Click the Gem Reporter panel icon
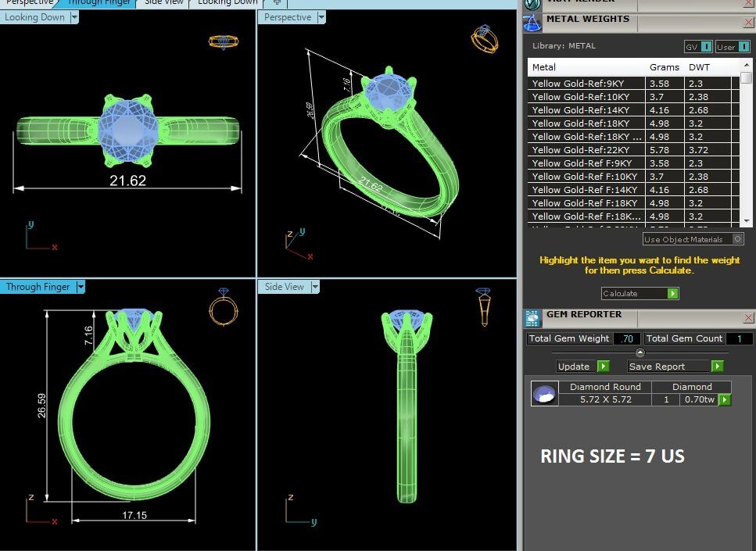 (532, 319)
